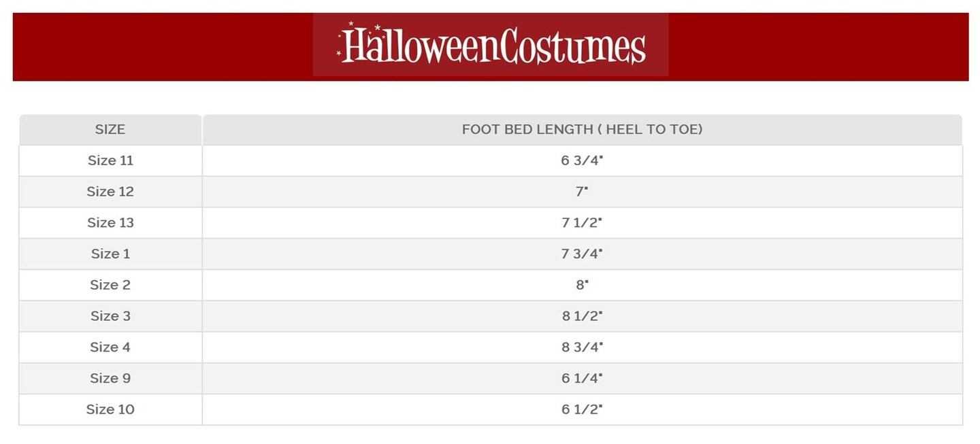Click the HalloweenCostumes logo
980x444 pixels.
491,46
